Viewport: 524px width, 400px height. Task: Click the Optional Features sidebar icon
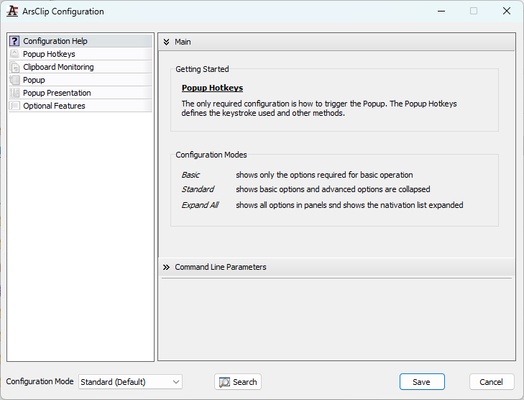[x=14, y=106]
